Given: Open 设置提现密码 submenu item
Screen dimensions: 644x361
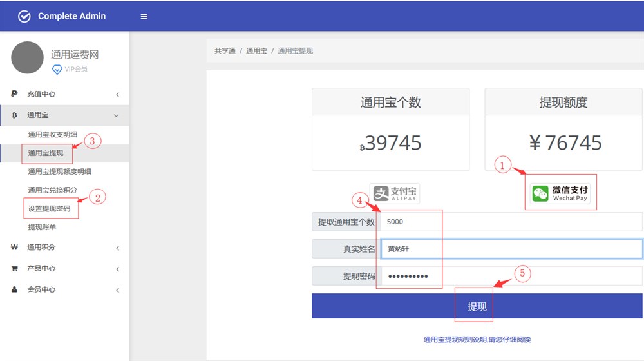Looking at the screenshot, I should [x=50, y=208].
